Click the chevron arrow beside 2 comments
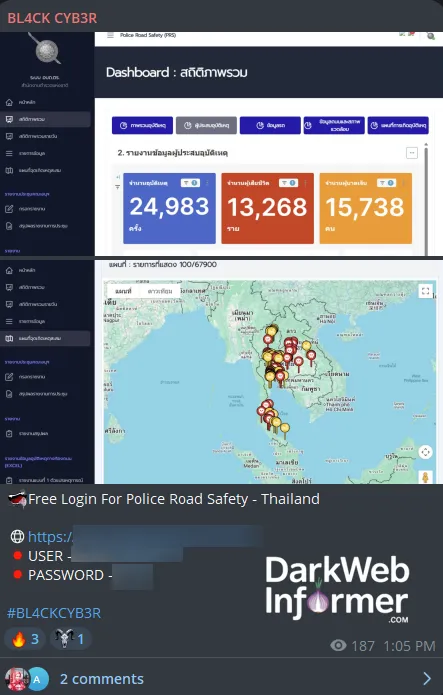This screenshot has height=695, width=443. (x=427, y=679)
